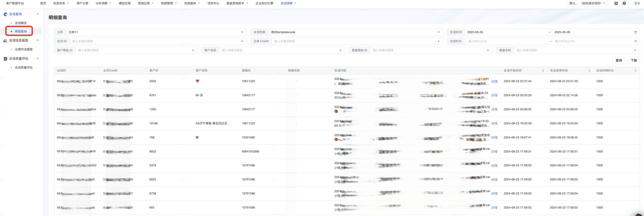Collapse the 会话信息提取 sidebar section
This screenshot has width=644, height=216.
(38, 41)
